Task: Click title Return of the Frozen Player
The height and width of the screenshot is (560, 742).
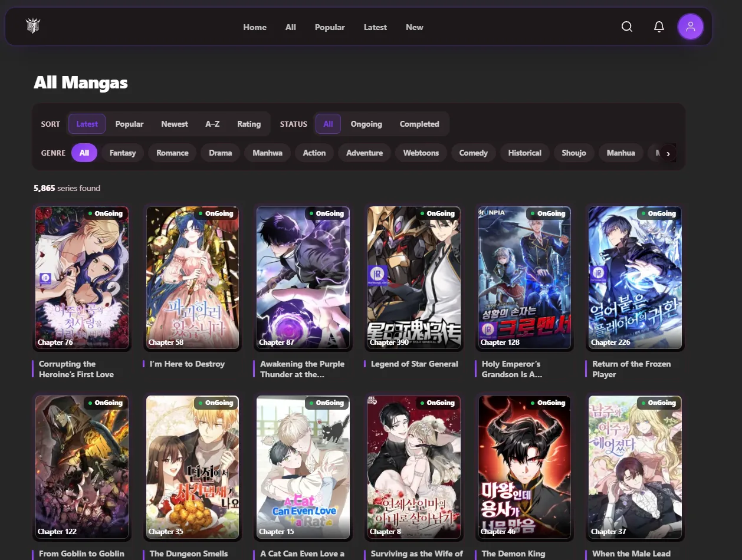Action: [631, 369]
